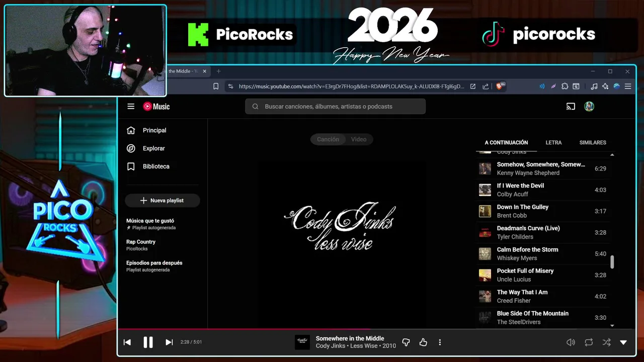Image resolution: width=644 pixels, height=362 pixels.
Task: Click the browser media control music note icon
Action: (x=594, y=86)
